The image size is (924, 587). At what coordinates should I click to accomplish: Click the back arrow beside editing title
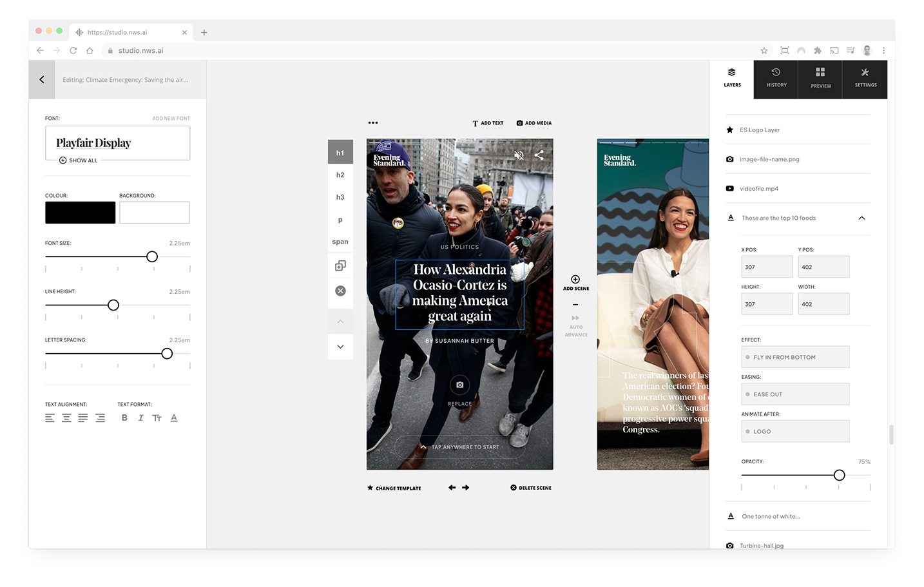tap(42, 80)
